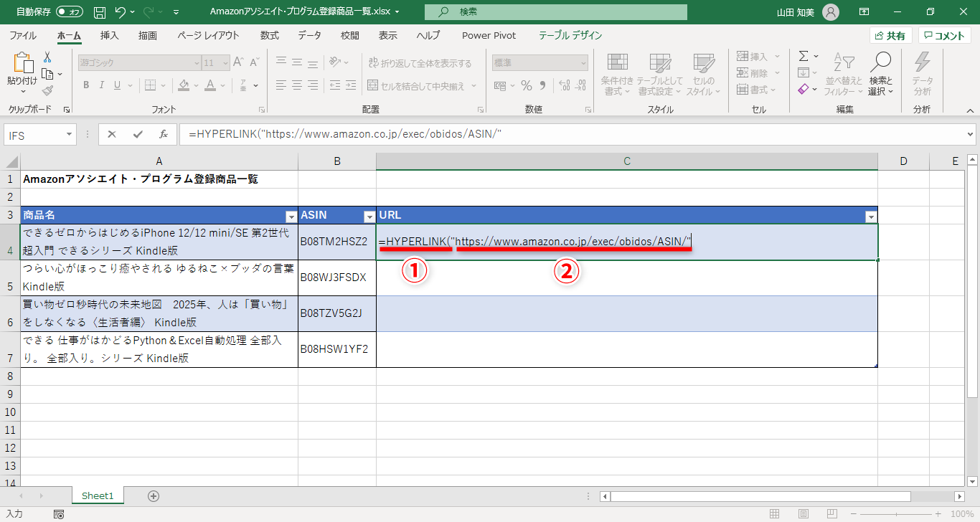Click the Format Painter brush icon
Screen dimensions: 980x522
47,90
